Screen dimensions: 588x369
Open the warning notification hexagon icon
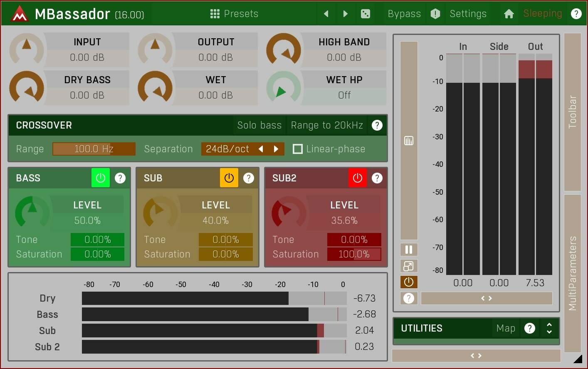tap(435, 13)
